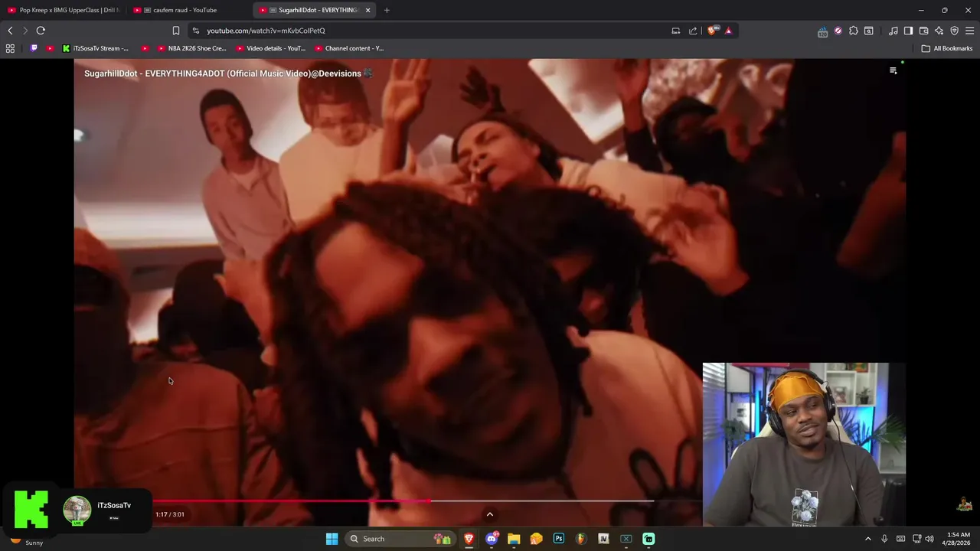Reload the YouTube page

click(x=41, y=31)
